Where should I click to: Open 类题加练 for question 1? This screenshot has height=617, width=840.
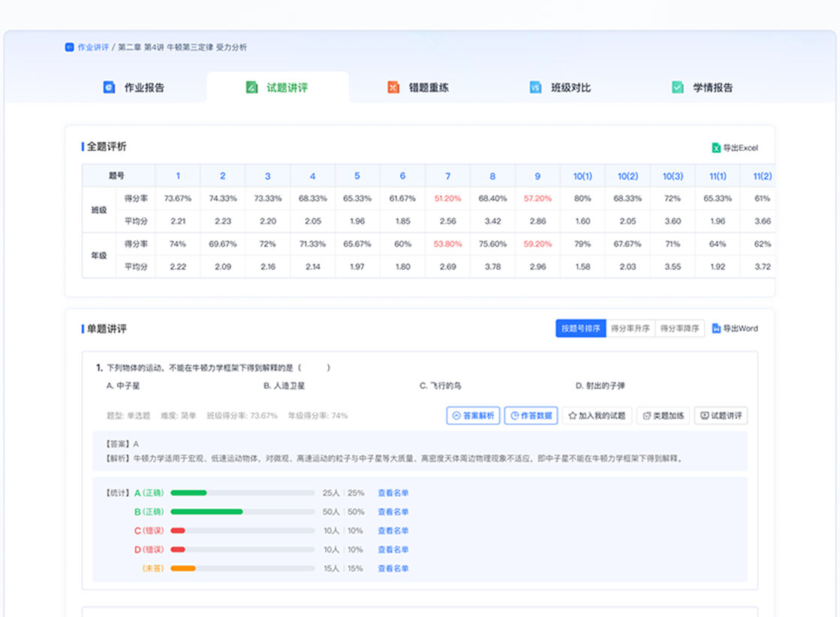(663, 416)
